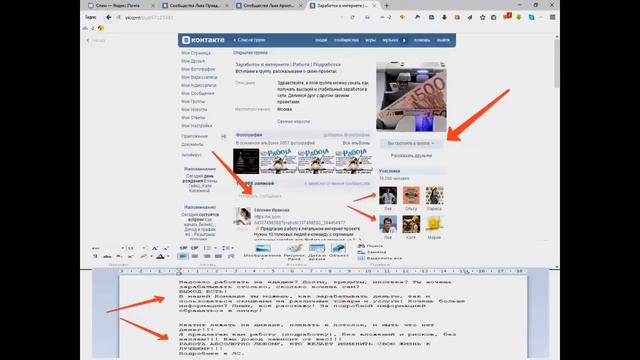Viewport: 640px width, 360px height.
Task: Click 'выйти' in the VK header
Action: [x=443, y=40]
